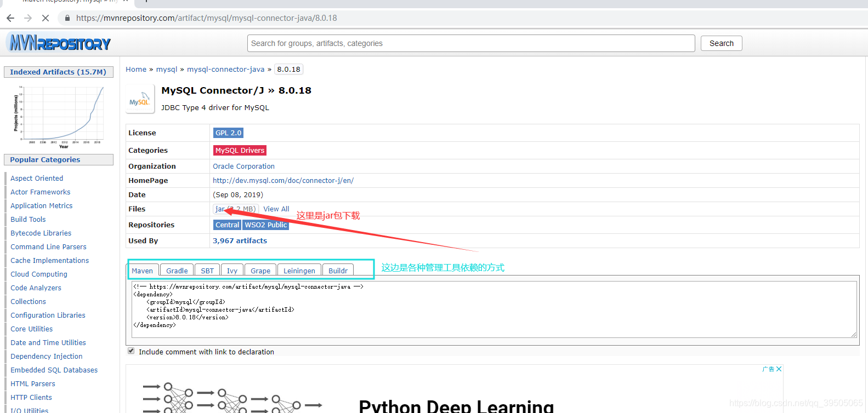Open the GPL 2.0 license tag

tap(228, 133)
